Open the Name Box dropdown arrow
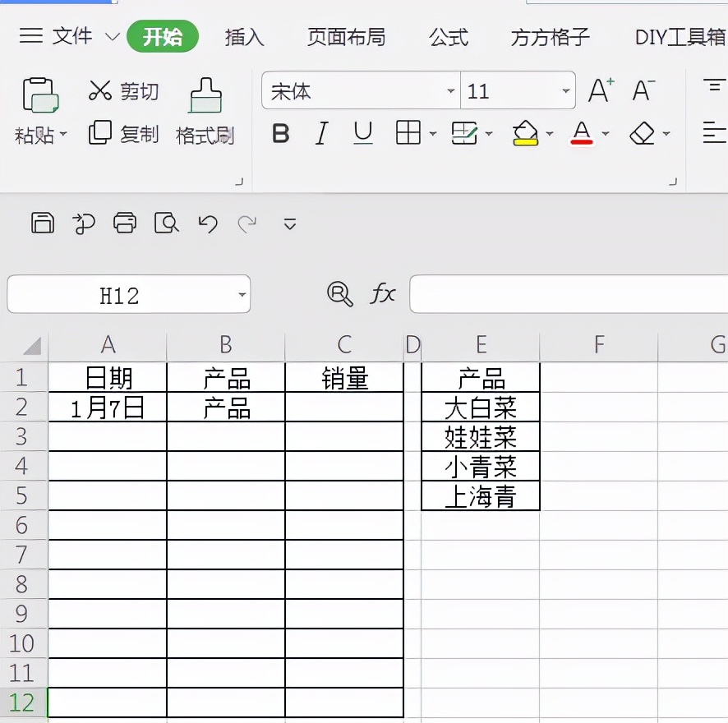 pos(242,294)
